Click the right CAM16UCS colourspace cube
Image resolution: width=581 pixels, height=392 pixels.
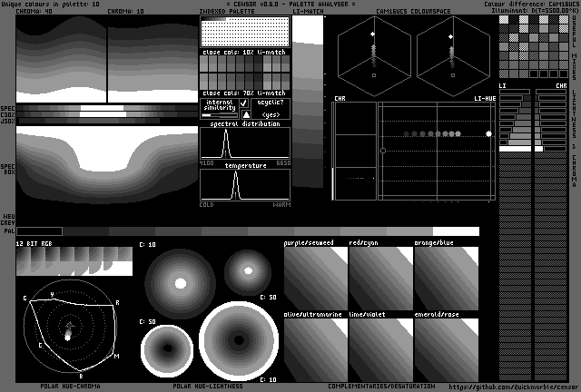tap(451, 58)
